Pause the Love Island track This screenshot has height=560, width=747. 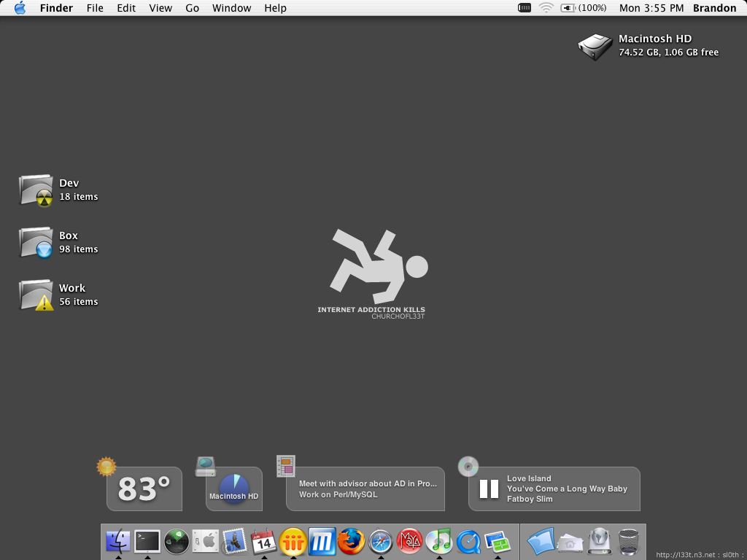(489, 489)
